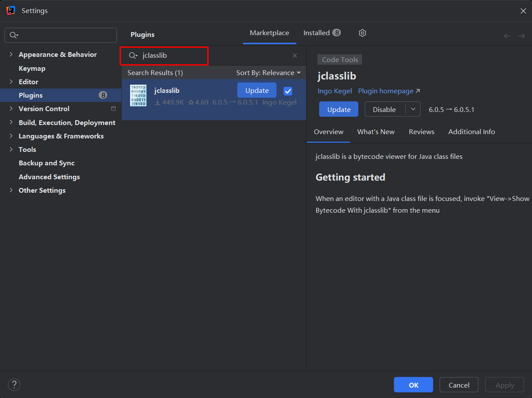The image size is (532, 398).
Task: Open the Reviews tab
Action: point(421,132)
